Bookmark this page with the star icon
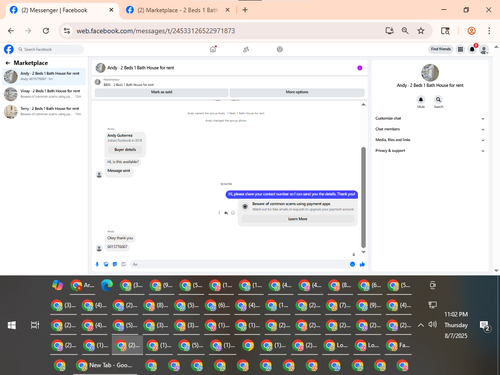500x375 pixels. (421, 31)
